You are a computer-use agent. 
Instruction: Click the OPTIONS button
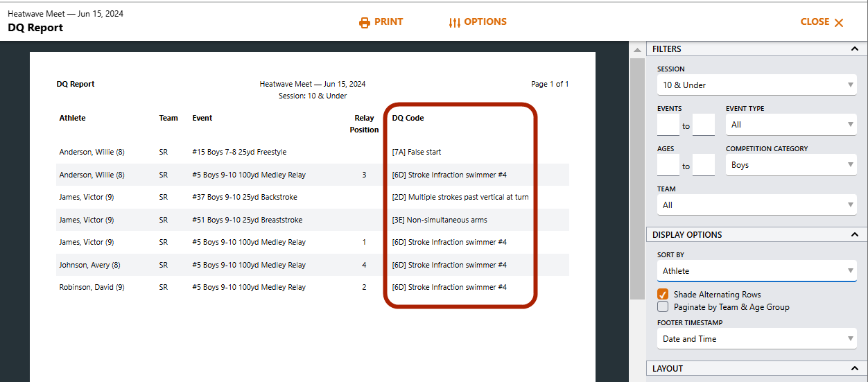[x=478, y=22]
